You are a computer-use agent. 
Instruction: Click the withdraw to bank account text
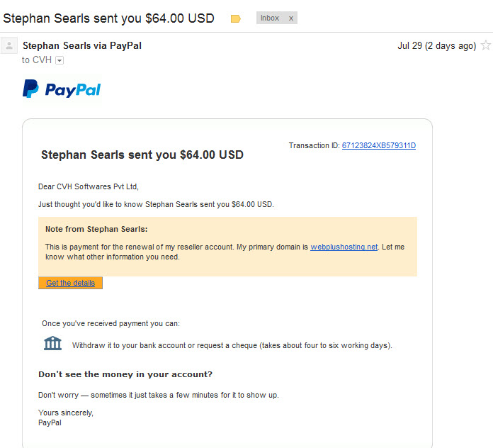click(232, 345)
